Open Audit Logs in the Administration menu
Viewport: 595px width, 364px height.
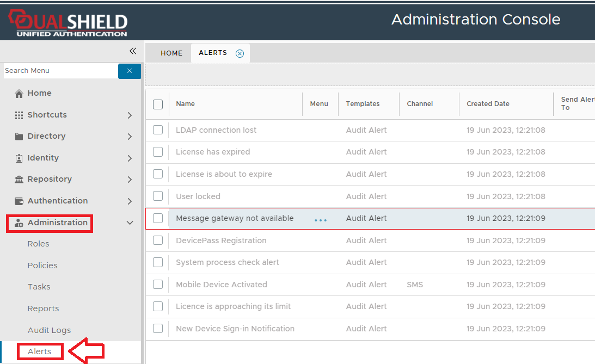pos(49,330)
